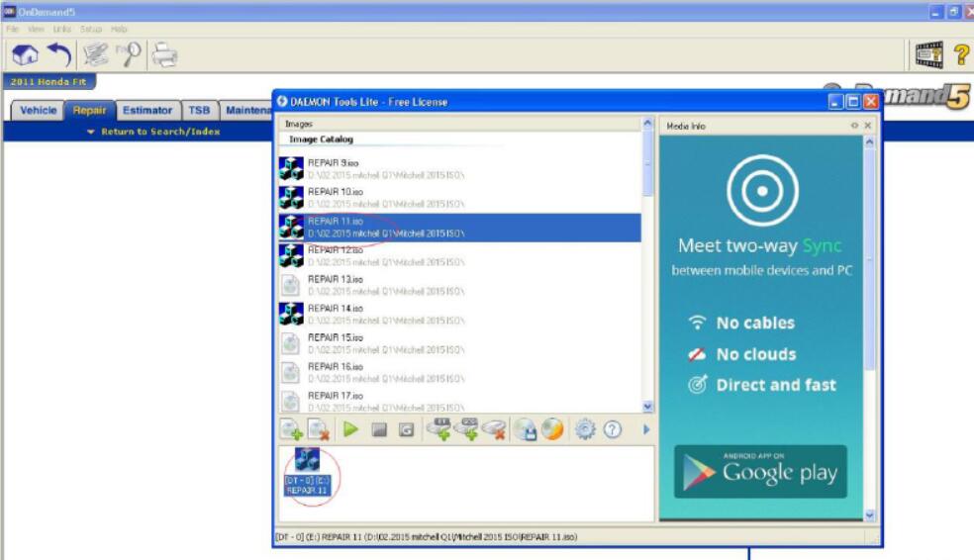This screenshot has height=560, width=974.
Task: Select the REPAIR 13.iso image row
Action: [x=459, y=286]
